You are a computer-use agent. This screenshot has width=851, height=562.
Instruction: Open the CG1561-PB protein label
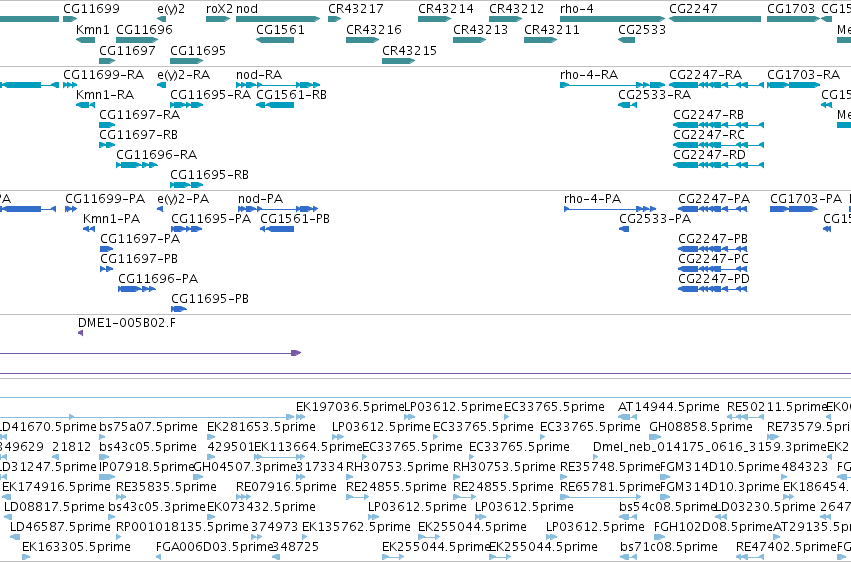pyautogui.click(x=295, y=219)
